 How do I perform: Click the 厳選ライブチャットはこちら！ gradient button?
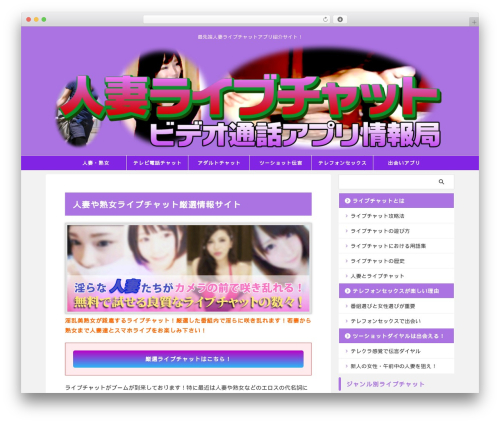tap(188, 359)
